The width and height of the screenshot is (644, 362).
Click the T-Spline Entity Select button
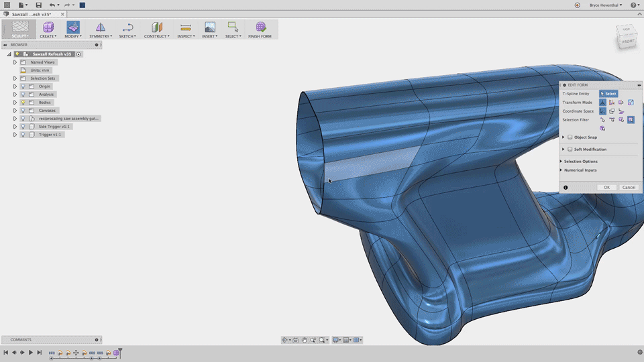(608, 94)
